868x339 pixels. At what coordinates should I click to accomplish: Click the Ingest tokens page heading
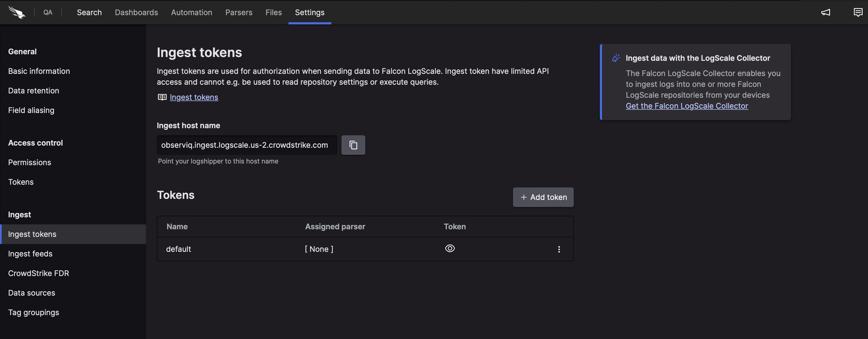click(199, 53)
